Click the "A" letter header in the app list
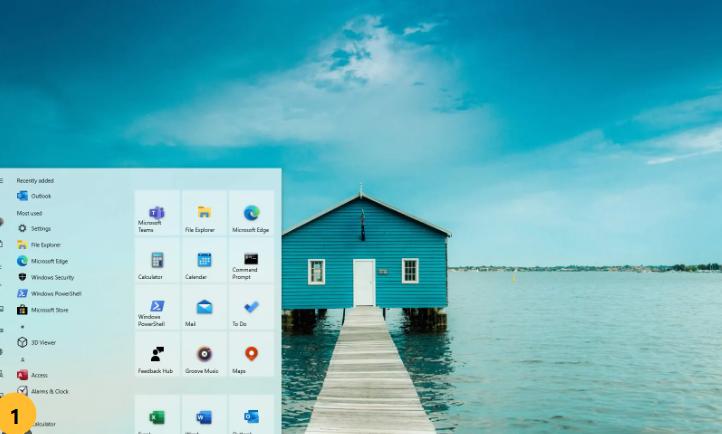Image resolution: width=722 pixels, height=434 pixels. point(23,359)
